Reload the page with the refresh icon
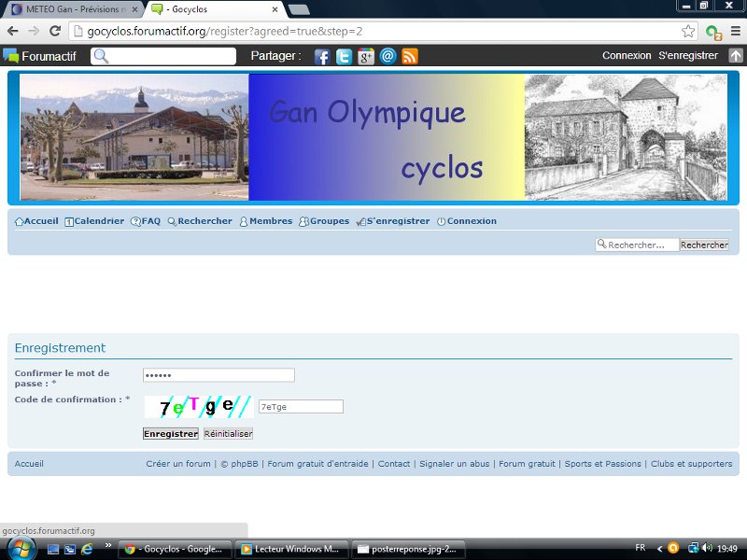Screen dimensions: 747x560 click(x=55, y=32)
